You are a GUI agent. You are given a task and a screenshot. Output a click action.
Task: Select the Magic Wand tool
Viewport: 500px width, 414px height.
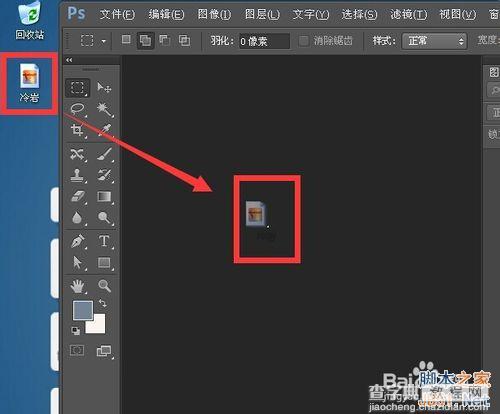(104, 109)
